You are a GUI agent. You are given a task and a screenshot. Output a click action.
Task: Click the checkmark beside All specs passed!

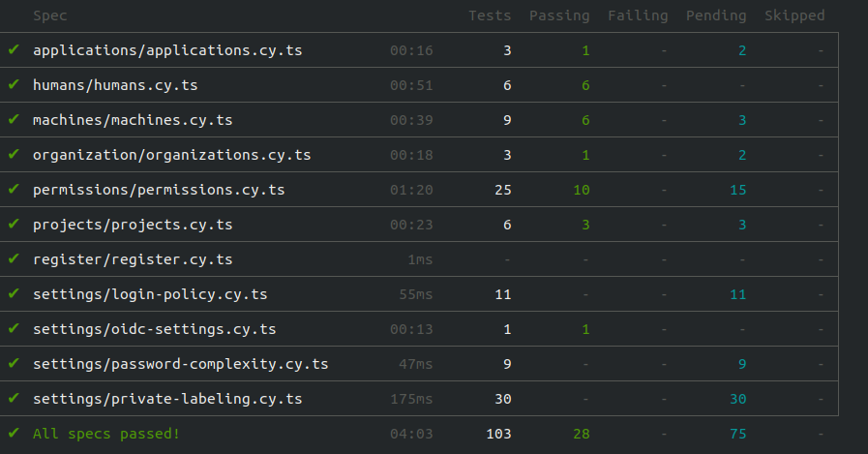pos(14,433)
